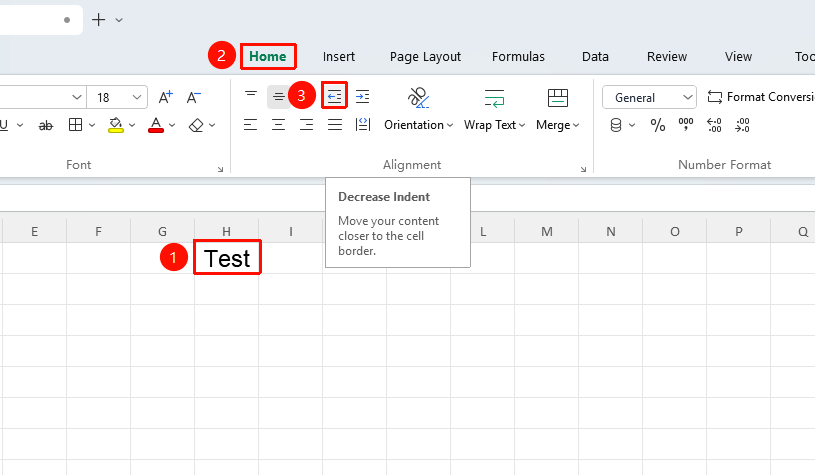Select column G header
The height and width of the screenshot is (475, 815).
click(162, 231)
